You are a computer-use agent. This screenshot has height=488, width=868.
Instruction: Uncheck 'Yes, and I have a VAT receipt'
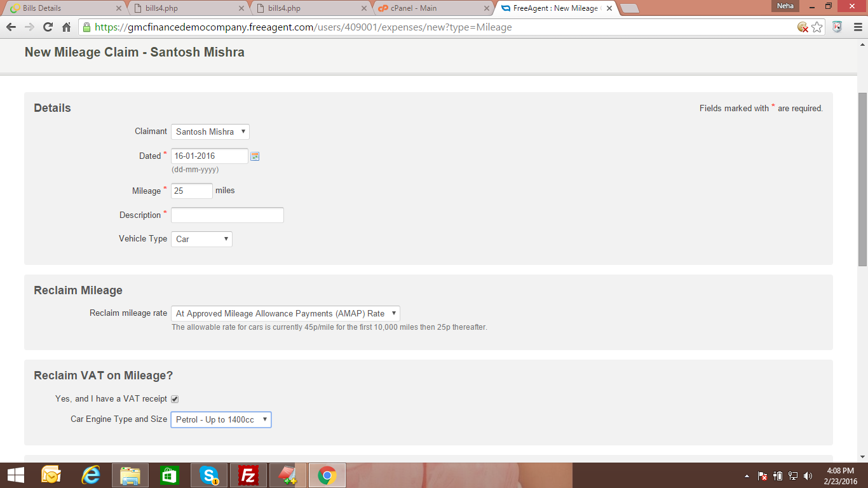(x=175, y=399)
